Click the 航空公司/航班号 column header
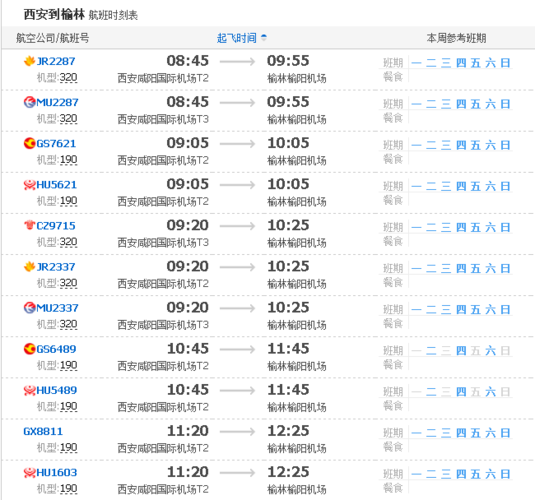This screenshot has height=500, width=535. (x=53, y=38)
